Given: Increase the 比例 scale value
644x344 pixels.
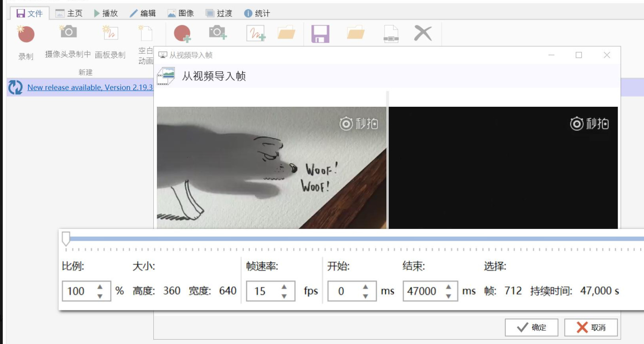Looking at the screenshot, I should [x=100, y=287].
